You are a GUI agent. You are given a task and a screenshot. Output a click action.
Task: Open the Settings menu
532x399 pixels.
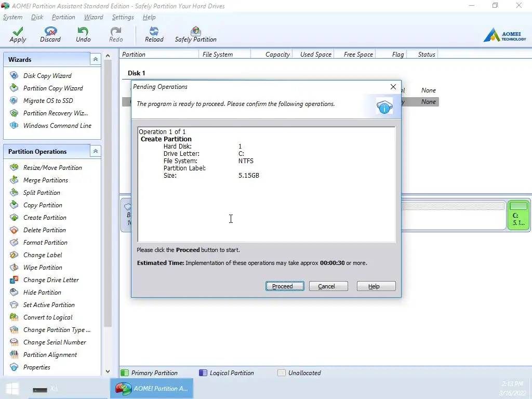coord(123,17)
